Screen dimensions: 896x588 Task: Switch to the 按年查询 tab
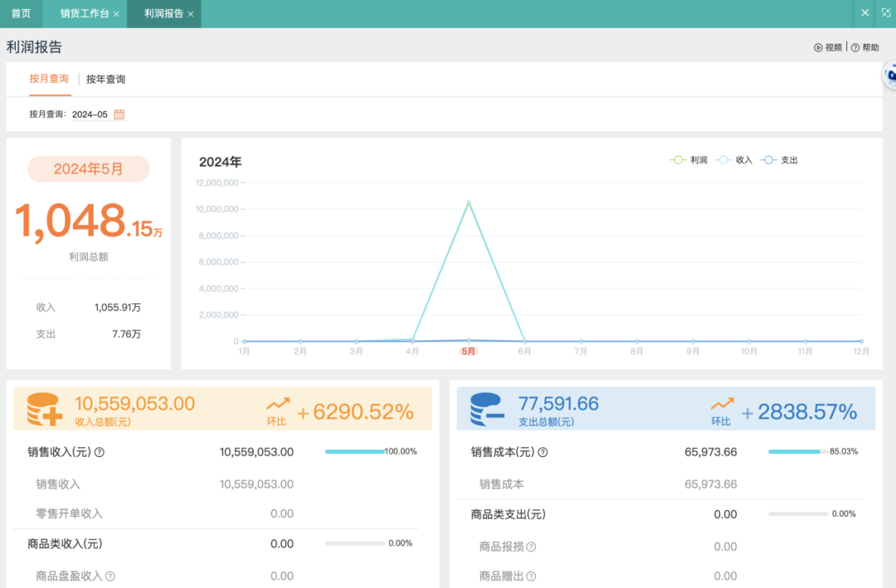[105, 80]
